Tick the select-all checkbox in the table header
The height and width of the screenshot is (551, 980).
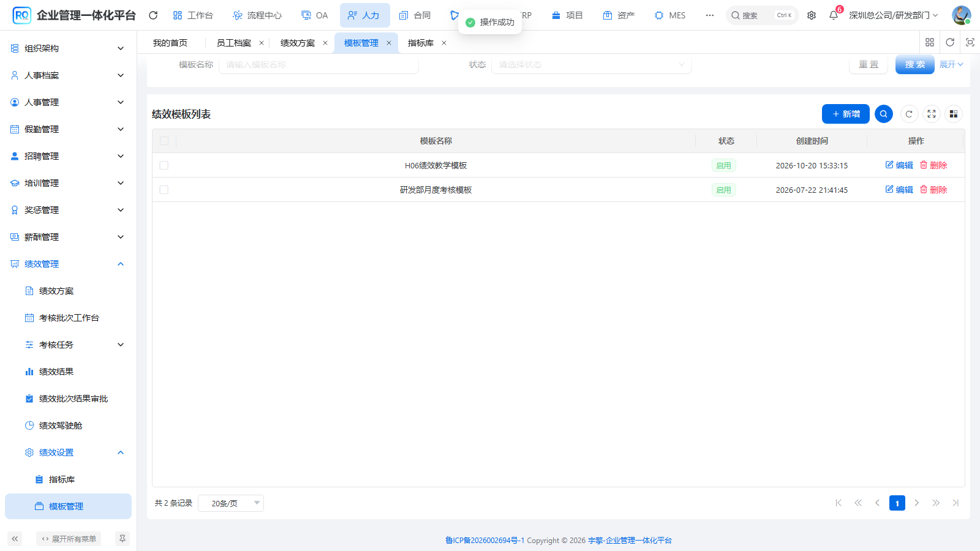[164, 141]
